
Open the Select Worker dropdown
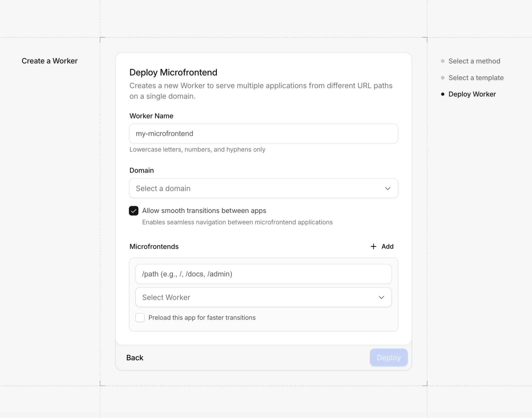pos(263,297)
